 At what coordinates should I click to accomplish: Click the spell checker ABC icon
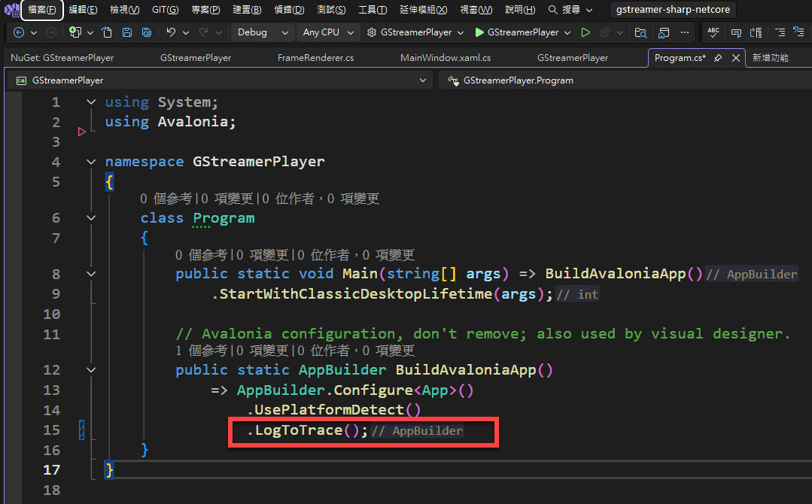click(x=713, y=32)
